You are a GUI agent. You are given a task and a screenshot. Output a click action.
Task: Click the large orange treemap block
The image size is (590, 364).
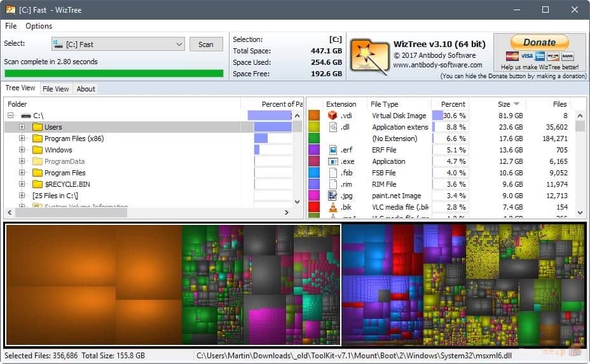coord(94,285)
